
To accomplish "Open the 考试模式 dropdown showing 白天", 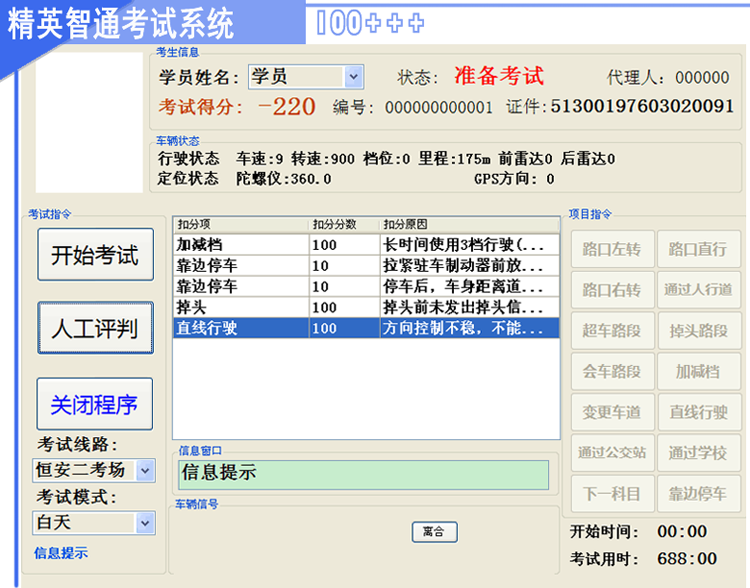I will pyautogui.click(x=94, y=522).
